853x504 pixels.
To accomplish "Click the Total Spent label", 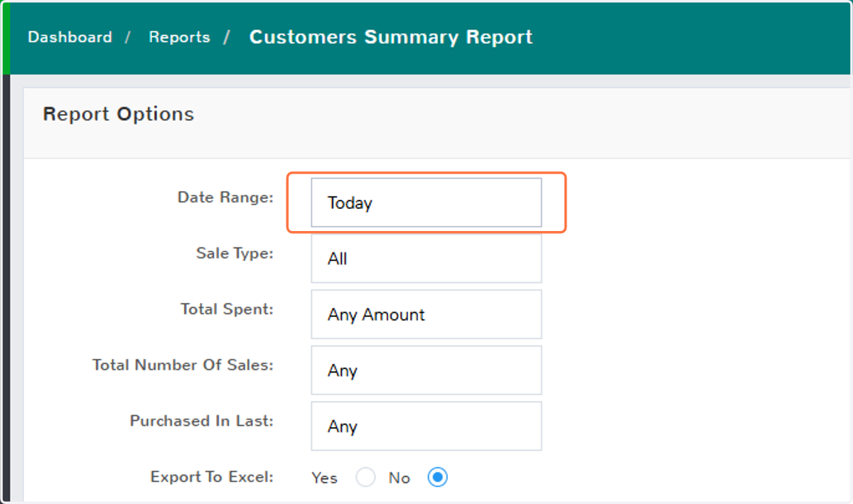I will click(x=227, y=309).
